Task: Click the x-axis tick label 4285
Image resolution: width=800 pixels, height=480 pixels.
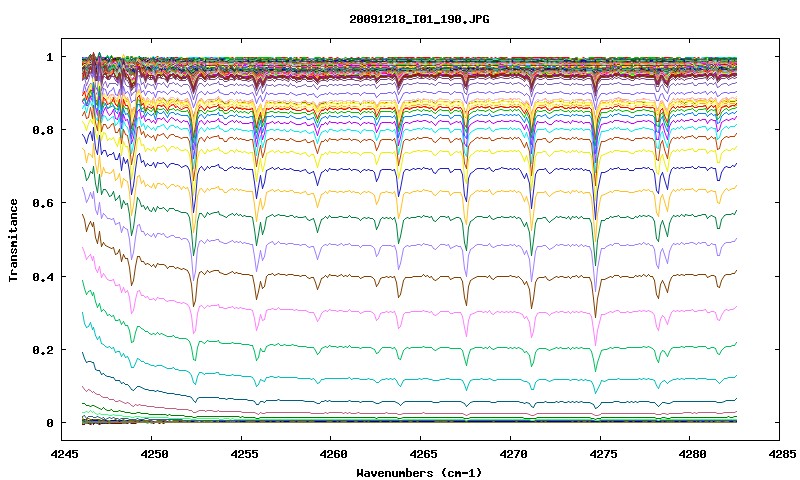Action: 780,454
